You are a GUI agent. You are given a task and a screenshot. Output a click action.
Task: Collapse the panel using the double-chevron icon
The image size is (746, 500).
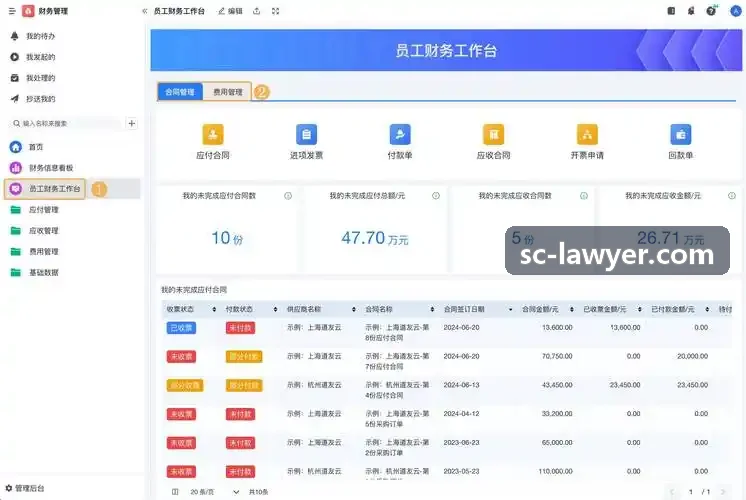tap(144, 11)
